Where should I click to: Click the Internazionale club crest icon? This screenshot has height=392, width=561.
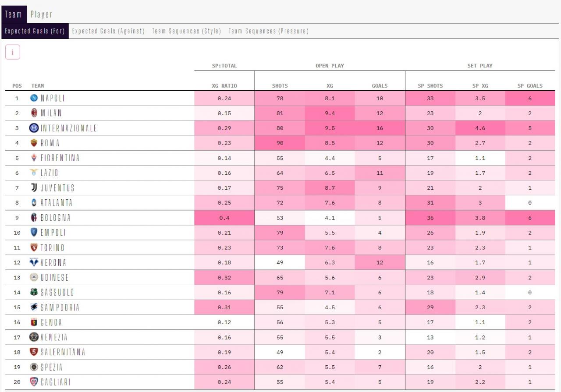34,128
